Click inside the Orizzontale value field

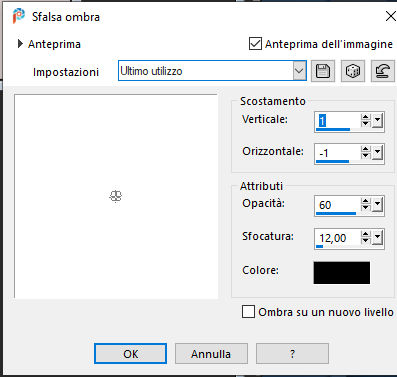pyautogui.click(x=337, y=153)
